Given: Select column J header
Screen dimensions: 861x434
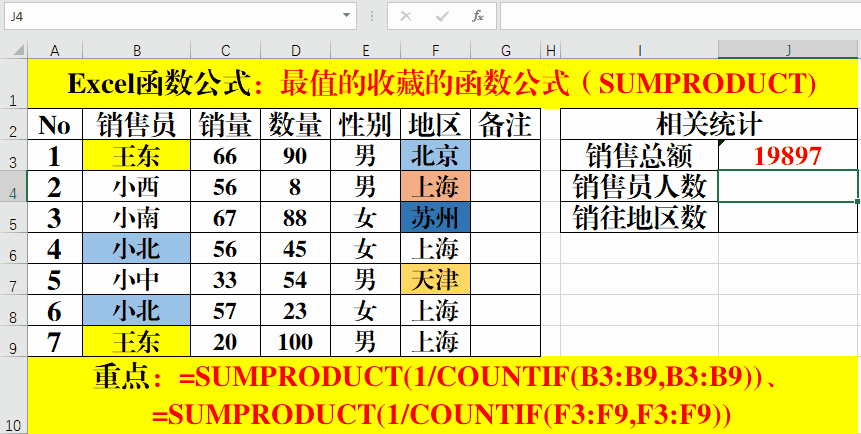Looking at the screenshot, I should point(789,51).
